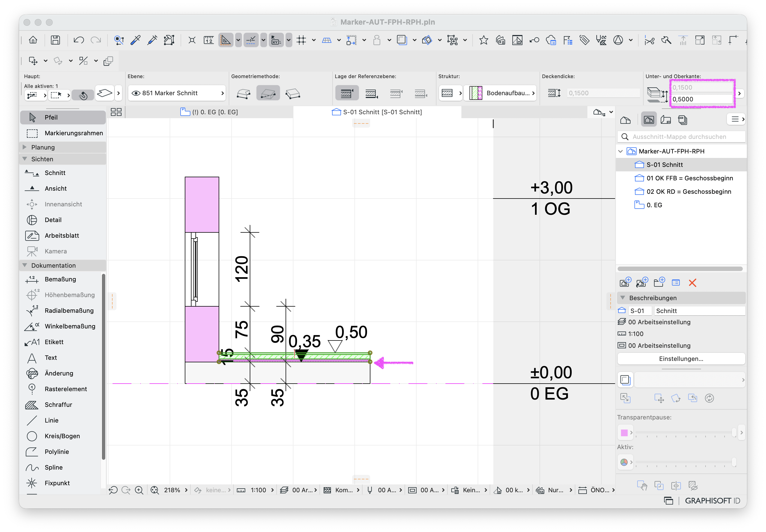Image resolution: width=766 pixels, height=532 pixels.
Task: Open the tab overview grid icon
Action: click(116, 112)
